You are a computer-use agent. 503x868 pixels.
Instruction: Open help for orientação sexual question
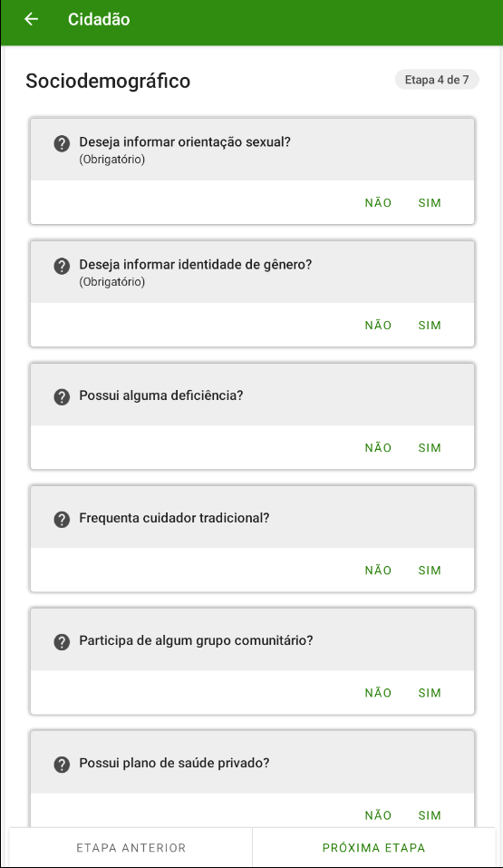pyautogui.click(x=62, y=144)
